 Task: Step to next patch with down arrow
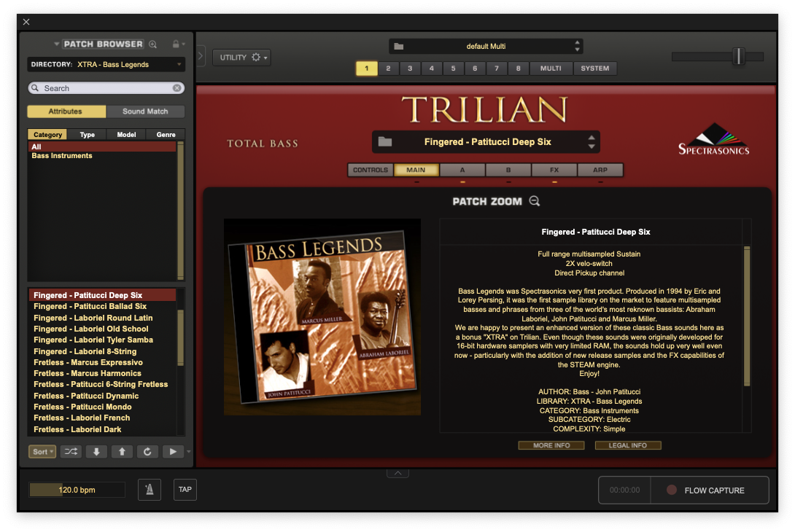click(x=96, y=451)
